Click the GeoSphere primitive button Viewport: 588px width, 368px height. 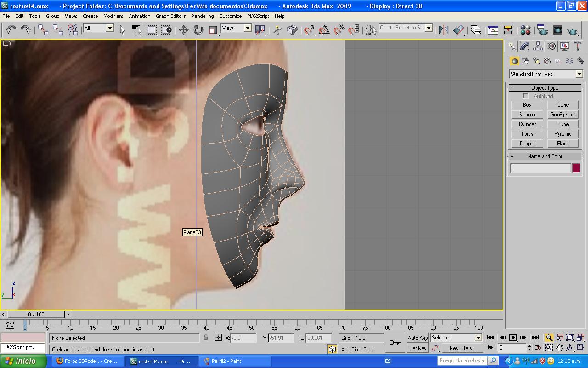coord(563,115)
